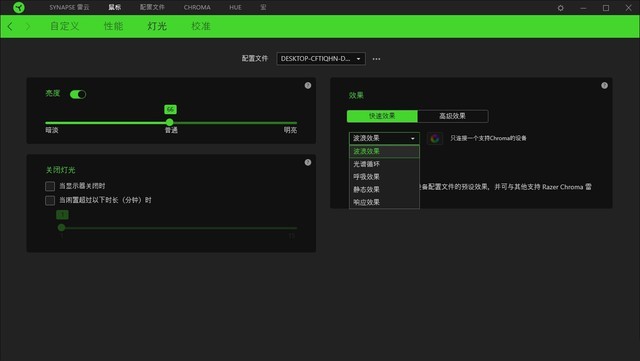Select the 快速效果 button
The width and height of the screenshot is (640, 361).
[382, 116]
